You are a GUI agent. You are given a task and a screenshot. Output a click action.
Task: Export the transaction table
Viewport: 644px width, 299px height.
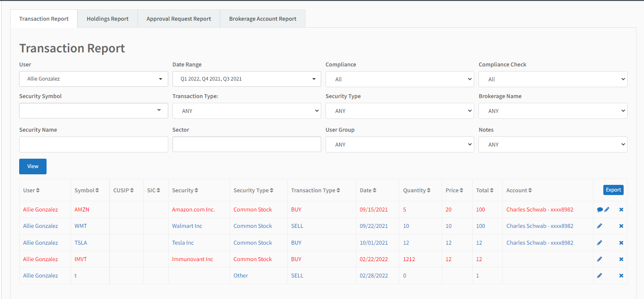[613, 190]
